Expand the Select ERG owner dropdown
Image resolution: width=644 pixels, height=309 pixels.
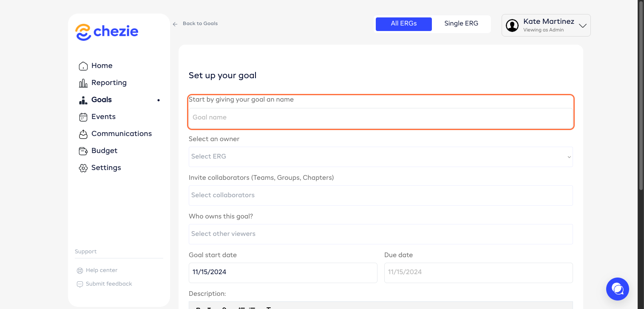pyautogui.click(x=380, y=157)
